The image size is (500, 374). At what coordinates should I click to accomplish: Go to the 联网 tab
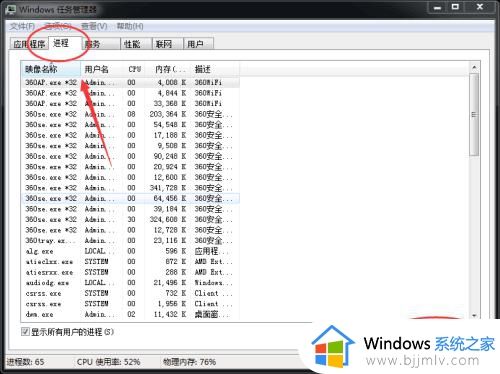tap(167, 44)
